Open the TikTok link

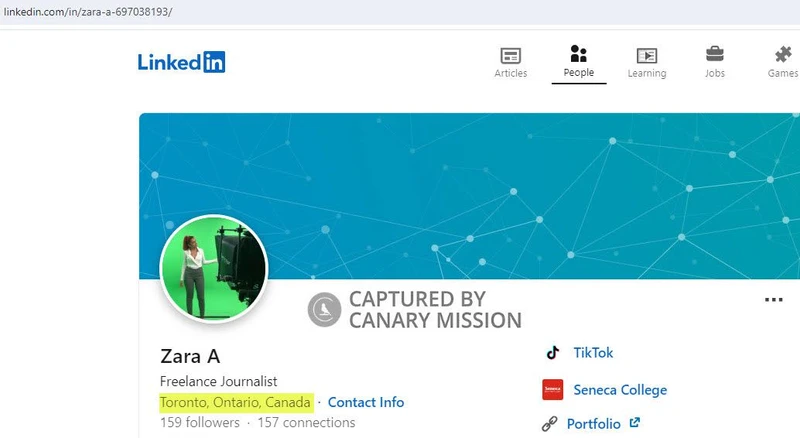(x=593, y=353)
